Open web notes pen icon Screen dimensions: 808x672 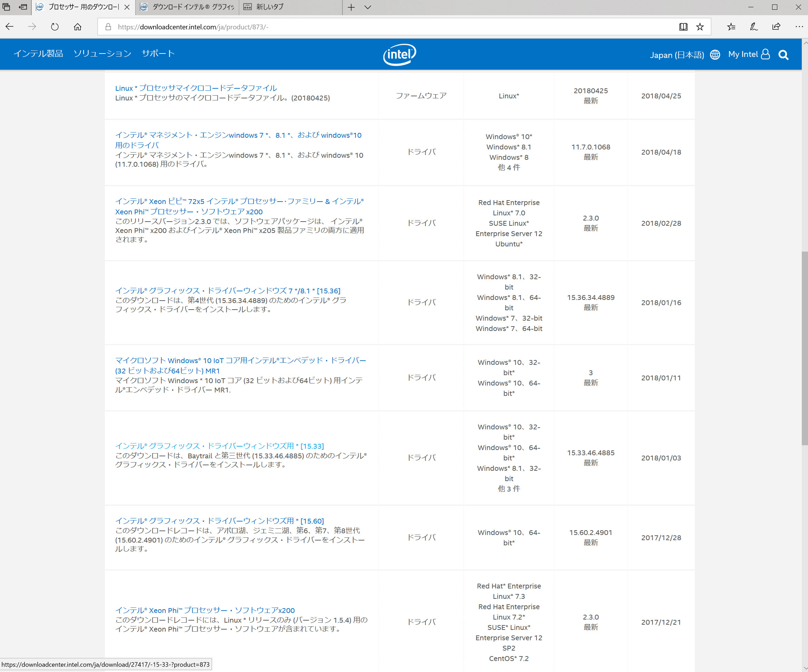pyautogui.click(x=753, y=27)
